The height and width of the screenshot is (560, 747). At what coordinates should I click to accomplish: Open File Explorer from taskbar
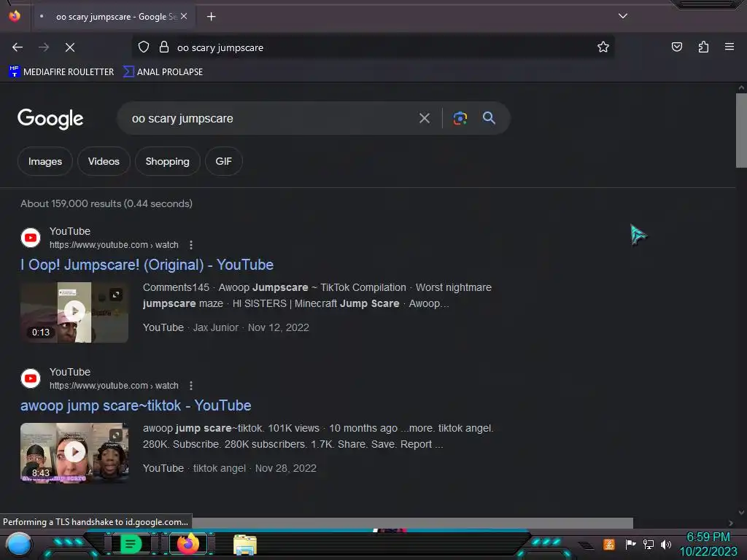coord(245,544)
